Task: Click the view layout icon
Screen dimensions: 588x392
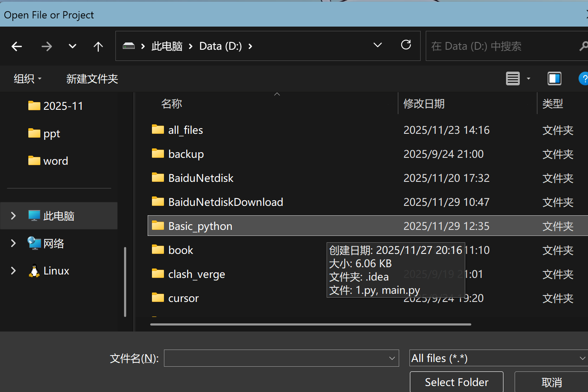Action: 513,78
